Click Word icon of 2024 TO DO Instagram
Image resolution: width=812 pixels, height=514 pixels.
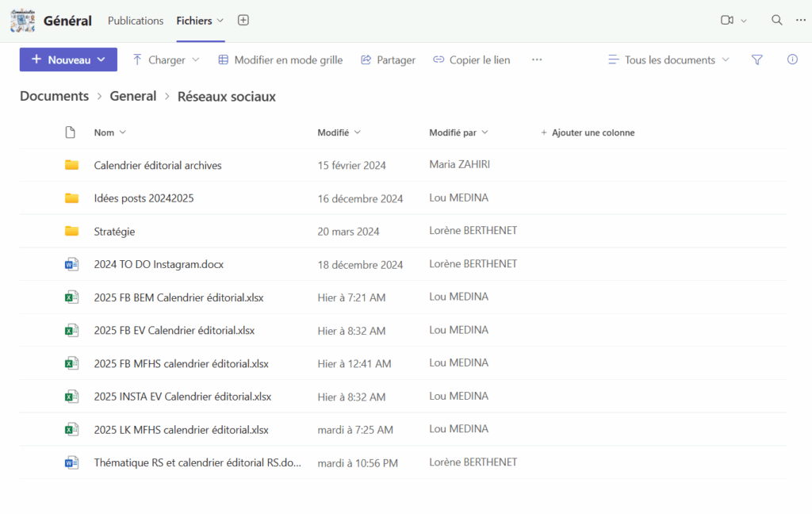(x=71, y=264)
